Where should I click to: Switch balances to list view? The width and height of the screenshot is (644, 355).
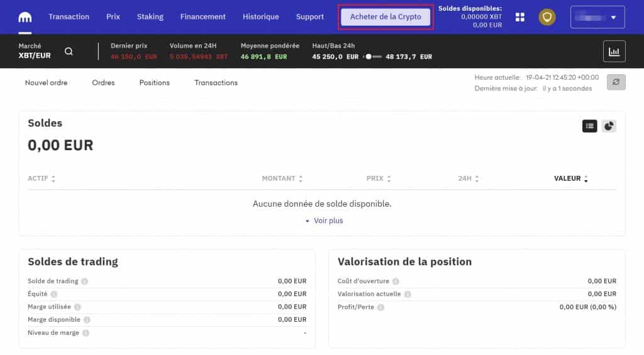tap(589, 126)
